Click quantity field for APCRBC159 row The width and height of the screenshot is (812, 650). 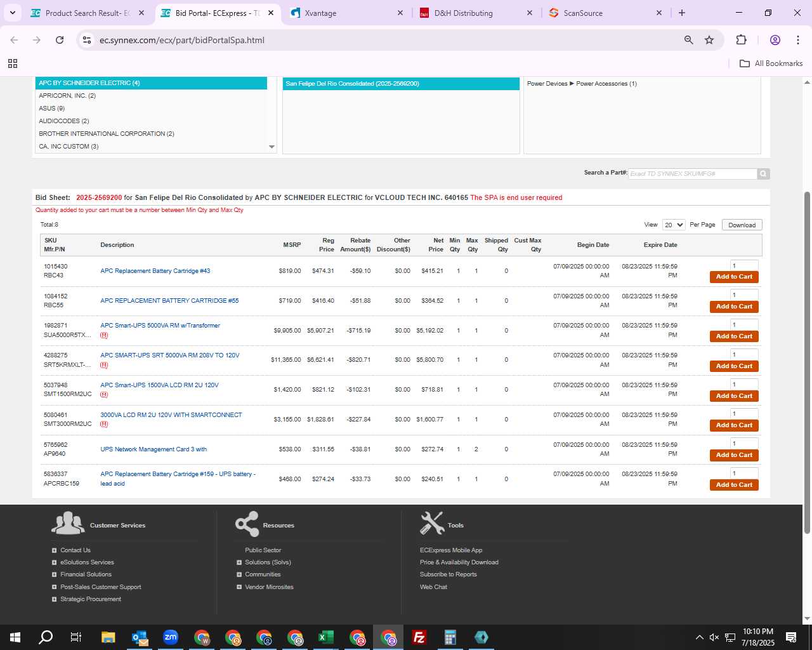pyautogui.click(x=744, y=474)
